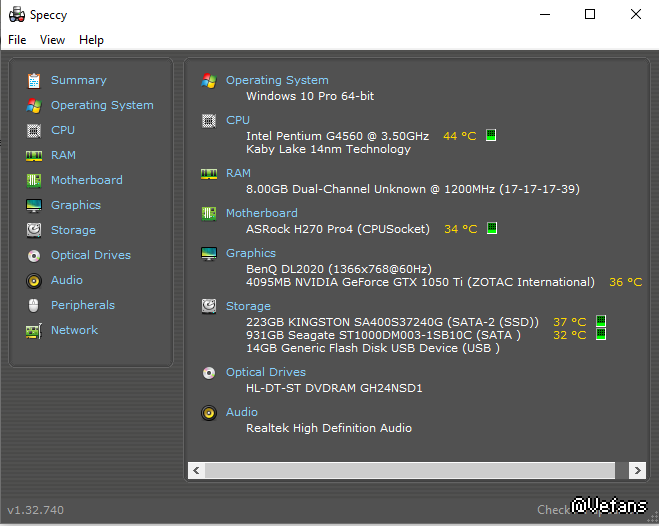659x526 pixels.
Task: Click the Graphics monitor icon in sidebar
Action: point(34,205)
